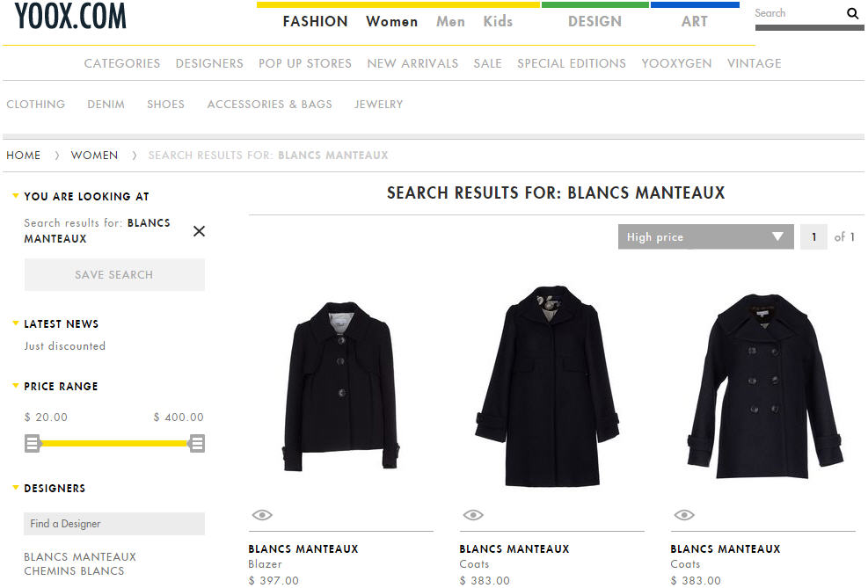Filter by designer Blancs Manteaux

click(x=80, y=557)
